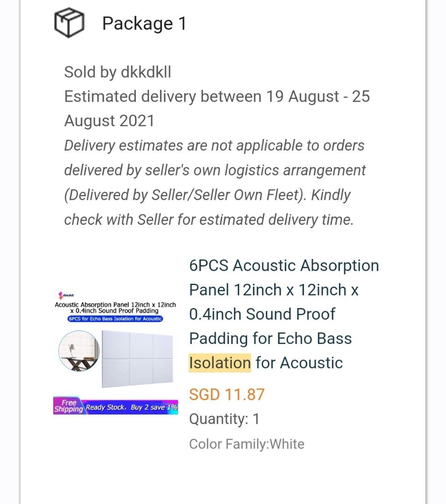This screenshot has width=446, height=504.
Task: Click the "Quantity: 1" text
Action: coord(224,419)
